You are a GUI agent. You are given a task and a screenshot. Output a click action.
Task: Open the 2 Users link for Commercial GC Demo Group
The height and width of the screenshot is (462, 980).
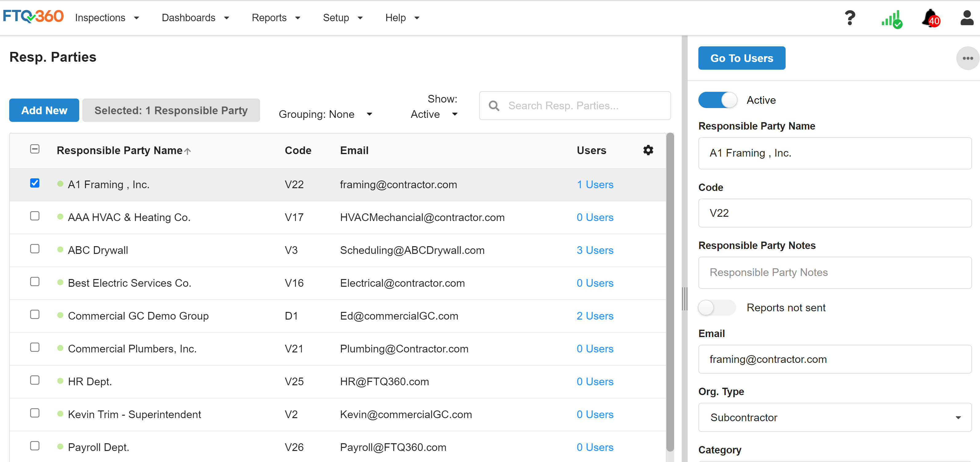click(595, 316)
